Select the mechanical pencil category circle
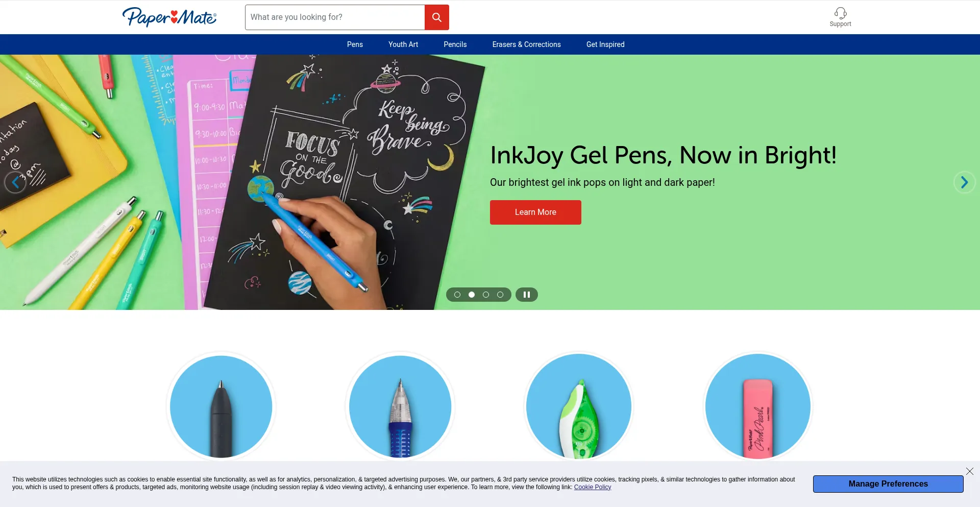 click(x=400, y=406)
